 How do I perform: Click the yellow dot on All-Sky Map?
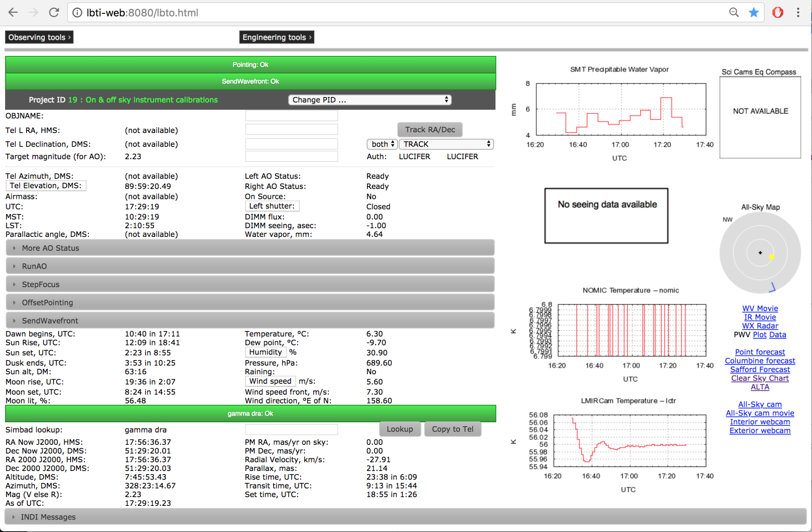[772, 257]
